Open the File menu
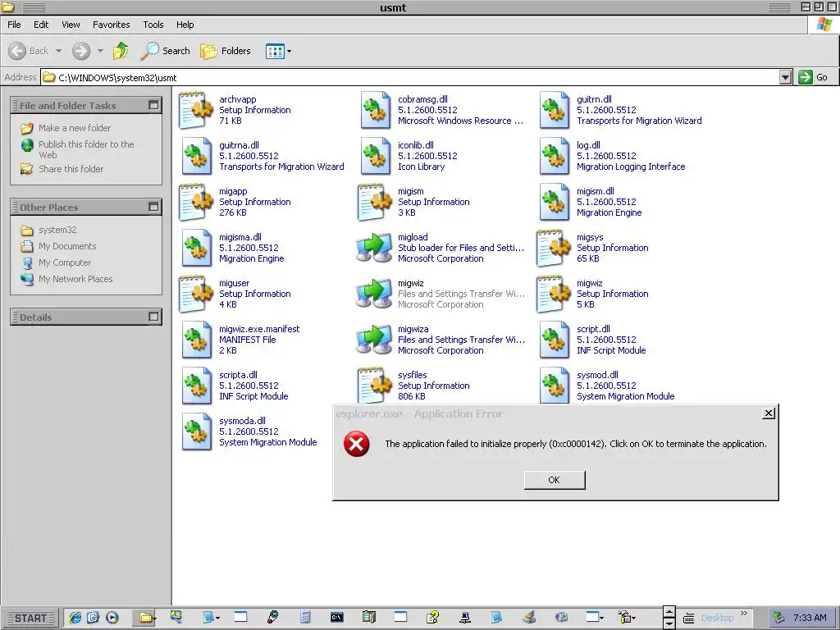The image size is (840, 630). pos(15,25)
